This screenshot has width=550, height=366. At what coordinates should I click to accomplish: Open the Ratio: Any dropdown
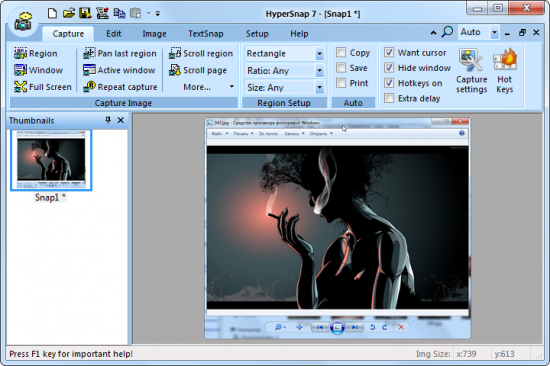(x=320, y=71)
